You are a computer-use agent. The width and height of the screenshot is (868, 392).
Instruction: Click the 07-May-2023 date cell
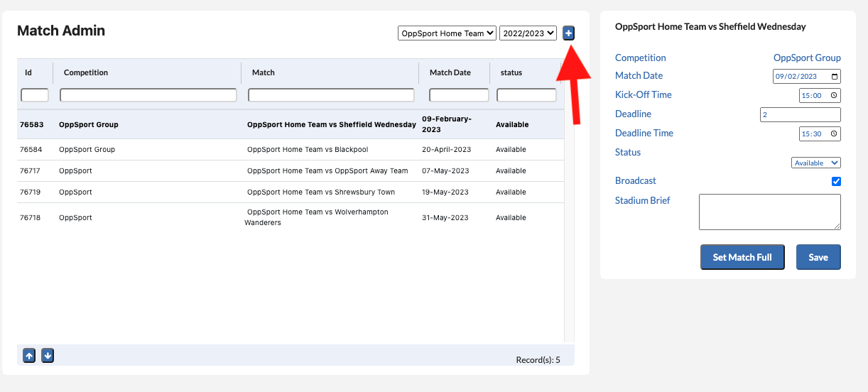pyautogui.click(x=445, y=171)
